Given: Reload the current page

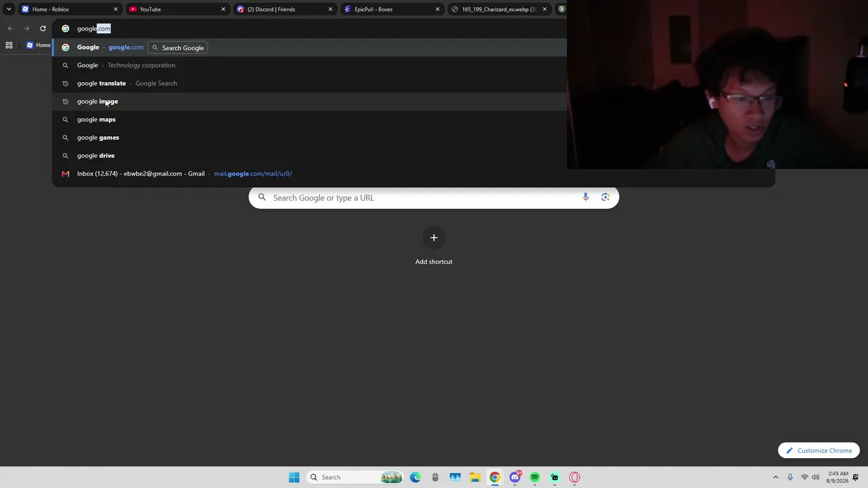Looking at the screenshot, I should (x=43, y=28).
